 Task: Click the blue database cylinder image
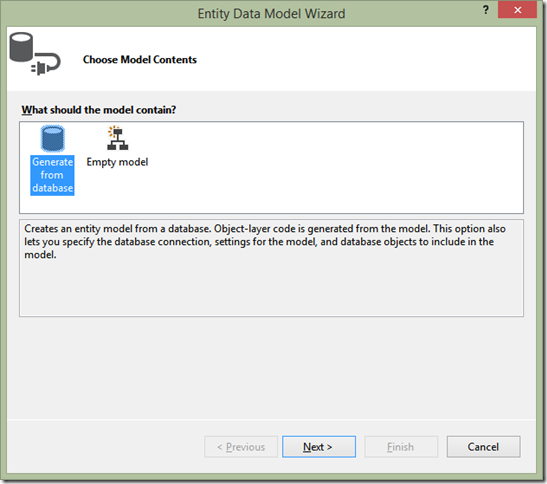coord(52,139)
